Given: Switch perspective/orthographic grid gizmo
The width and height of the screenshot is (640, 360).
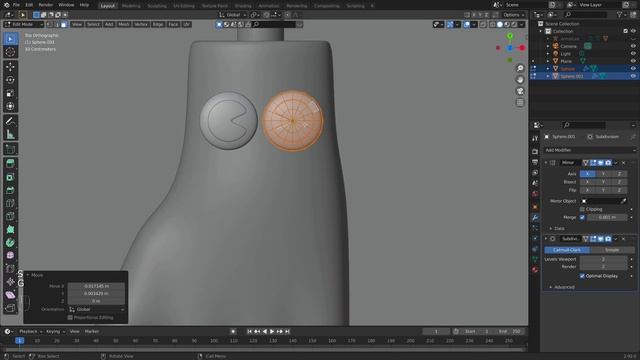Looking at the screenshot, I should 520,102.
